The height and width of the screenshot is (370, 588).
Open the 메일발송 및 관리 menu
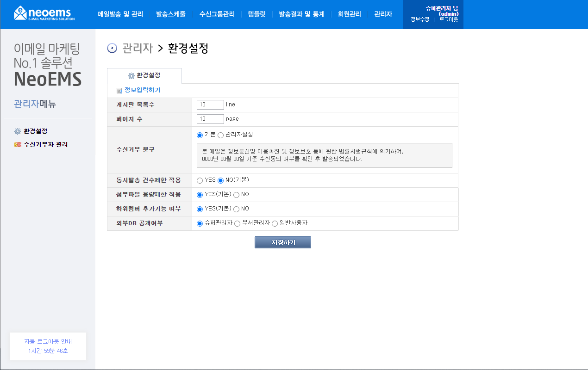[x=120, y=14]
